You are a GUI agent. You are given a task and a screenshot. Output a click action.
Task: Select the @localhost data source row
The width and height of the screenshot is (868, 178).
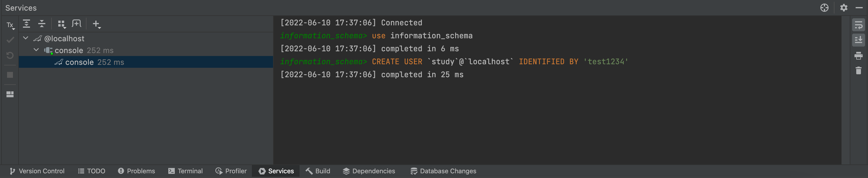tap(146, 39)
